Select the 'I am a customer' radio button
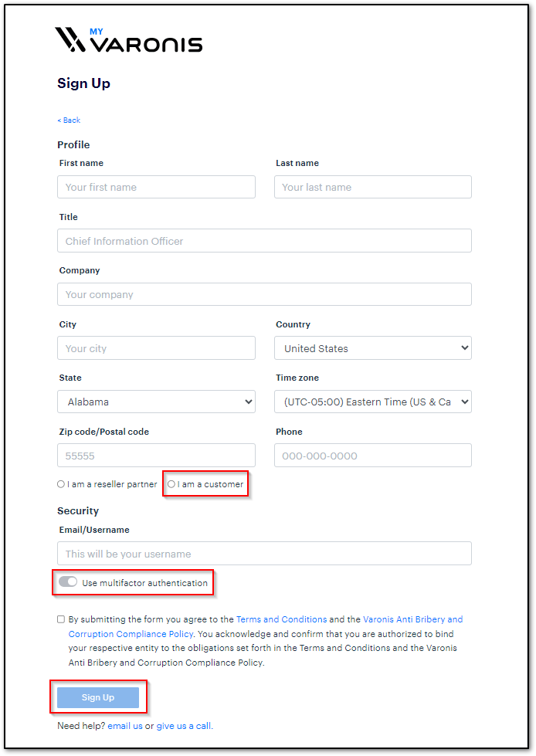Image resolution: width=536 pixels, height=756 pixels. 171,485
